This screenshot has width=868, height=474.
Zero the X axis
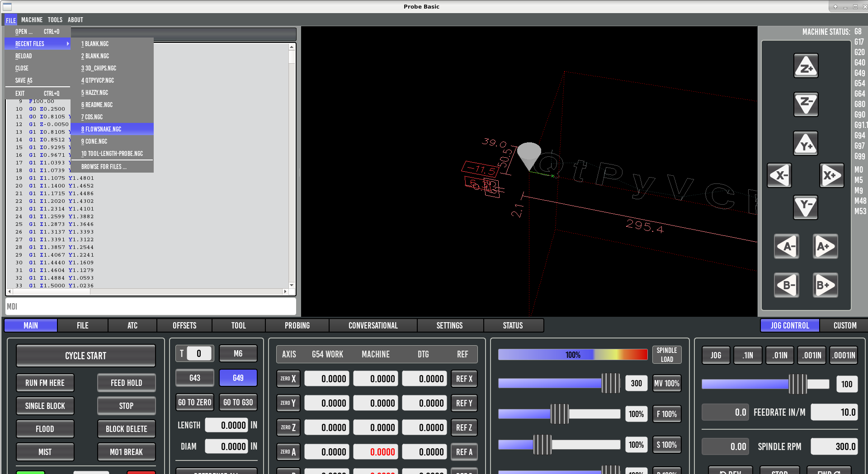pos(288,379)
